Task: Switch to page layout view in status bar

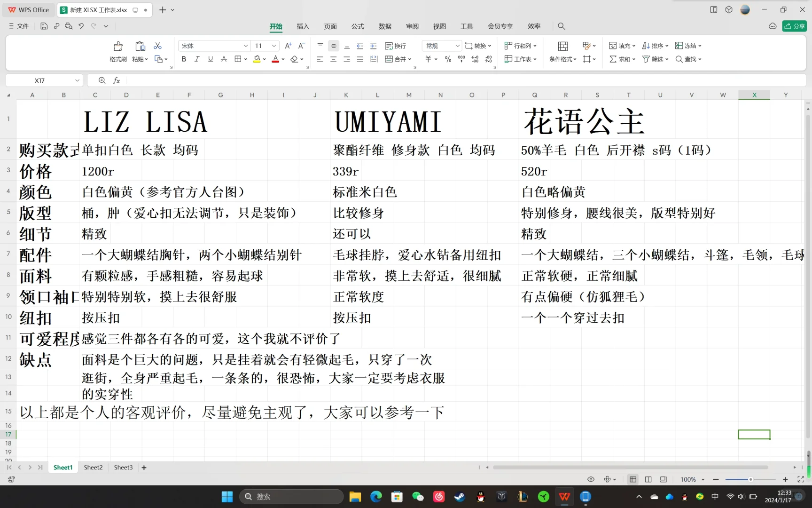Action: click(648, 479)
